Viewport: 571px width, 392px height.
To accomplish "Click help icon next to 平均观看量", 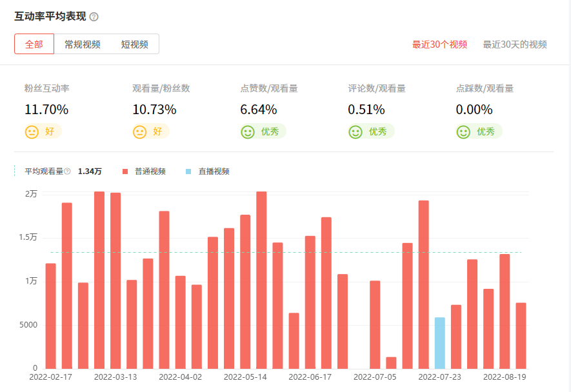I will [67, 171].
